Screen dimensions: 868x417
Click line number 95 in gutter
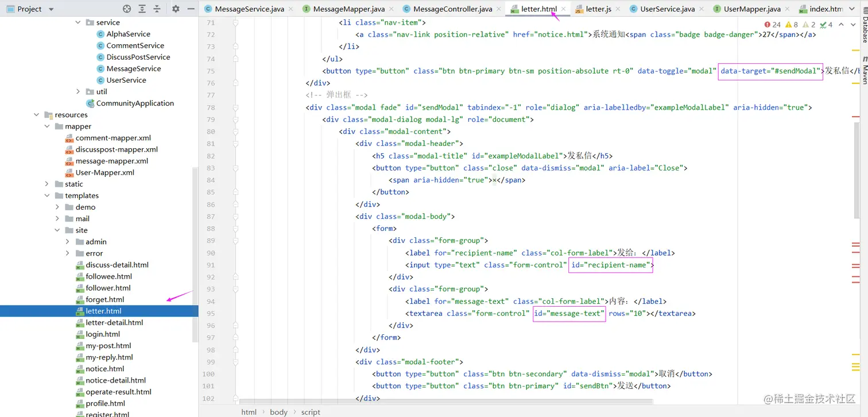211,314
